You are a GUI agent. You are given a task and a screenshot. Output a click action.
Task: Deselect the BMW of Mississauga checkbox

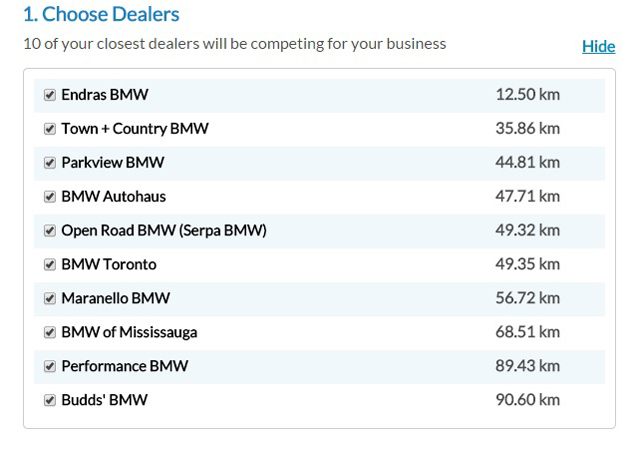(x=50, y=332)
